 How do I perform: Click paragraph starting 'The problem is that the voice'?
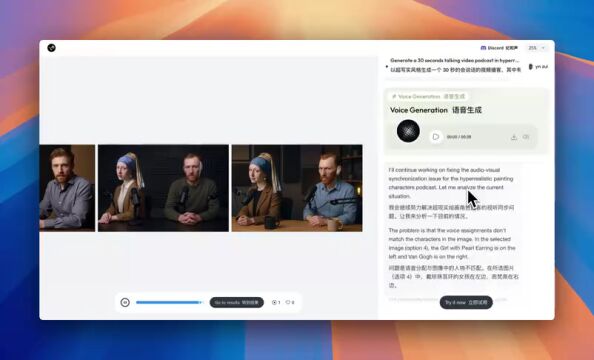pos(452,243)
